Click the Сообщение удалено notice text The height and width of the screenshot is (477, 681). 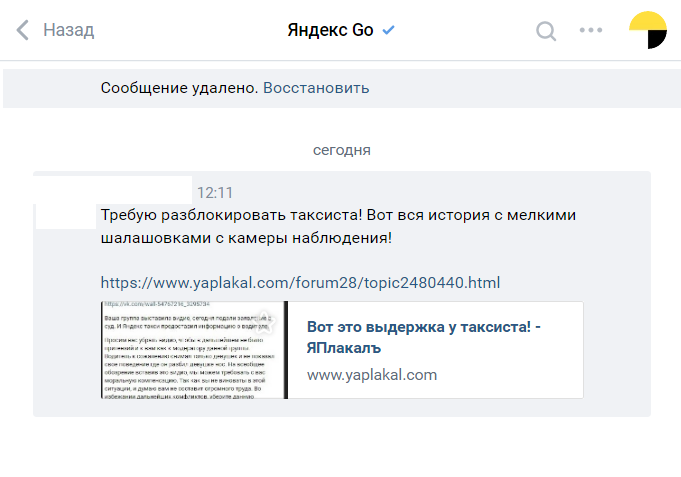click(x=179, y=88)
